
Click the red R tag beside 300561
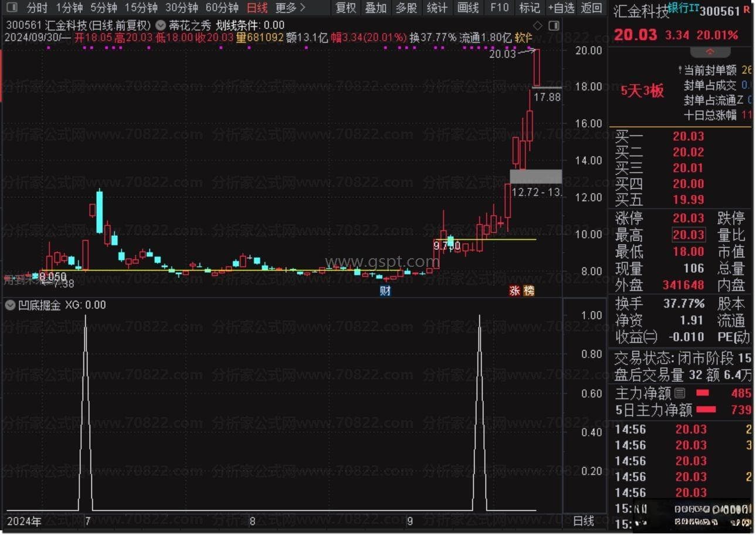[747, 11]
